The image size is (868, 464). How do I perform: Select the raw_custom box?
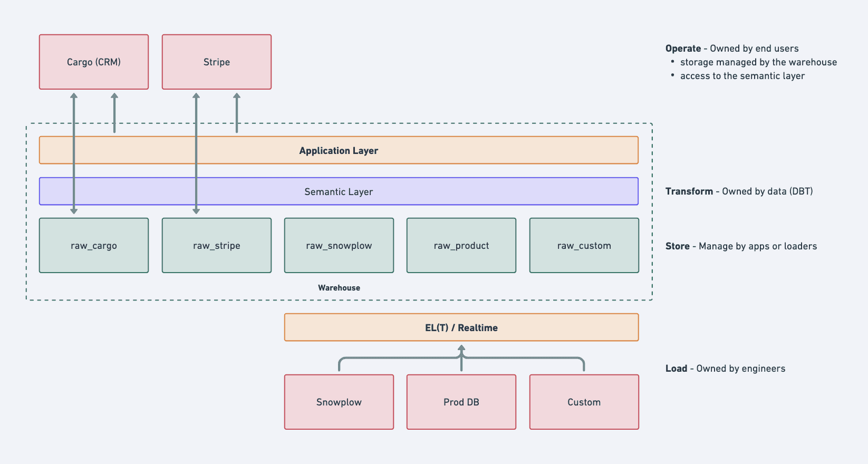point(584,245)
